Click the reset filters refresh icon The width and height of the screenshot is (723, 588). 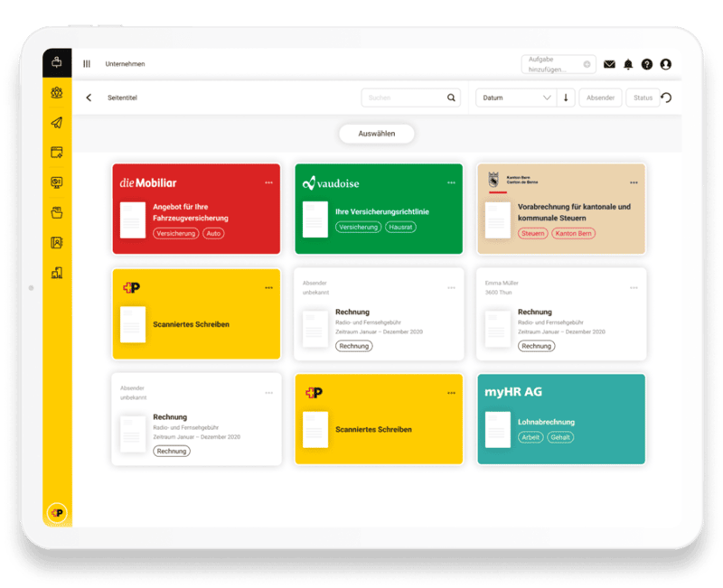pyautogui.click(x=666, y=98)
